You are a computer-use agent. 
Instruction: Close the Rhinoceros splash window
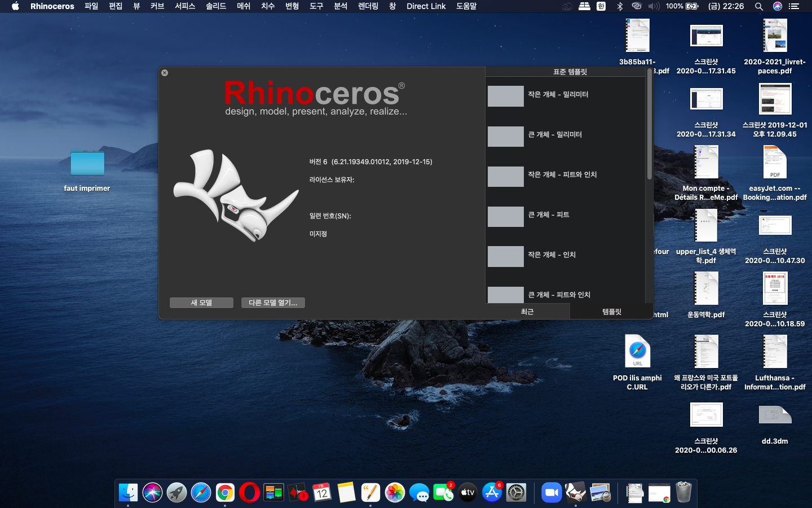165,73
